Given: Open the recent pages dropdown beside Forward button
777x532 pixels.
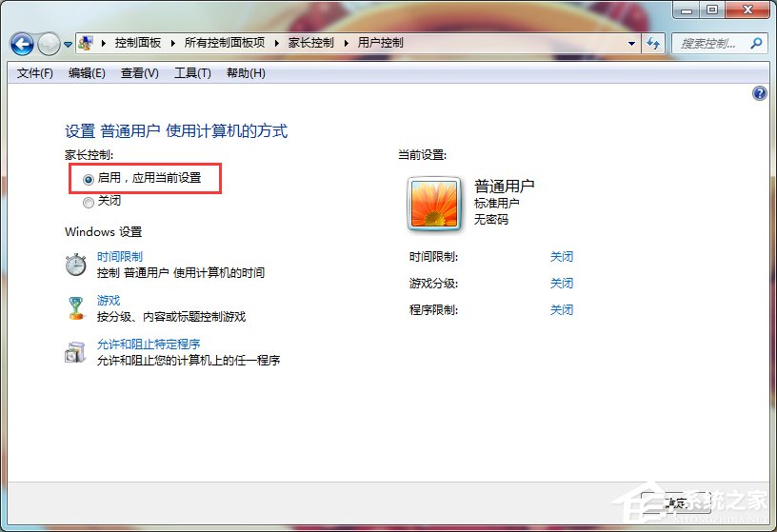Looking at the screenshot, I should (x=68, y=44).
